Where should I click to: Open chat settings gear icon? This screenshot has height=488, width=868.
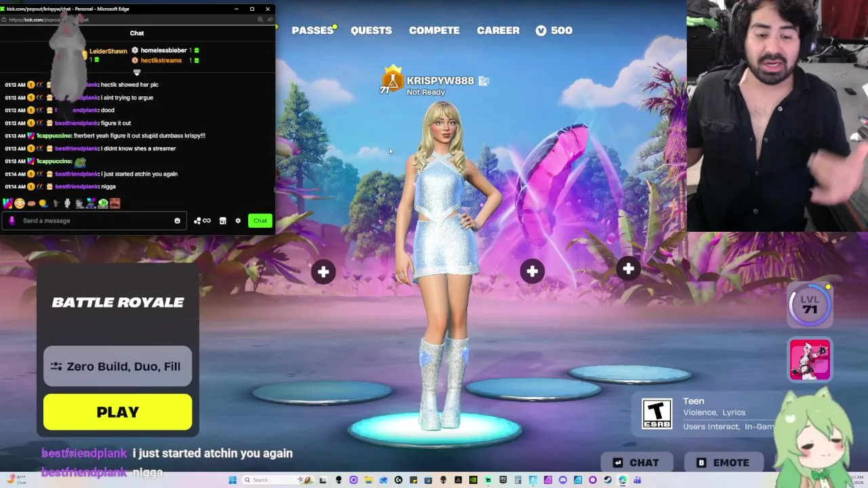[238, 220]
